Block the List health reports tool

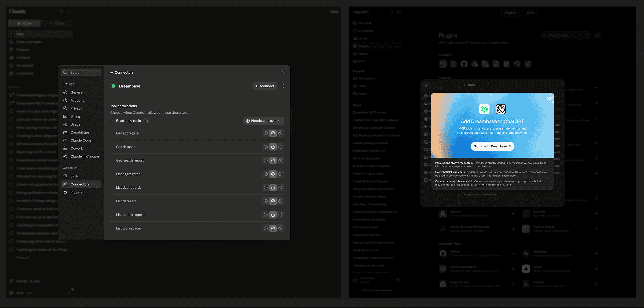click(280, 215)
